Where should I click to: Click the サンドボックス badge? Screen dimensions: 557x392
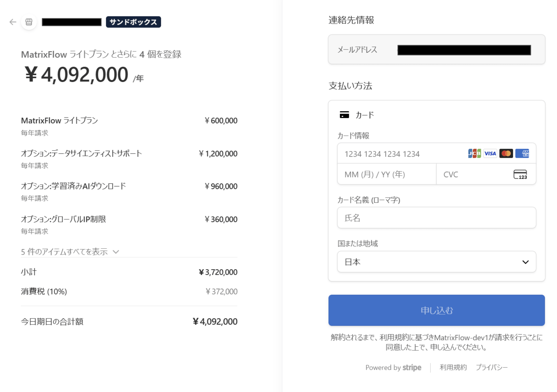(133, 22)
